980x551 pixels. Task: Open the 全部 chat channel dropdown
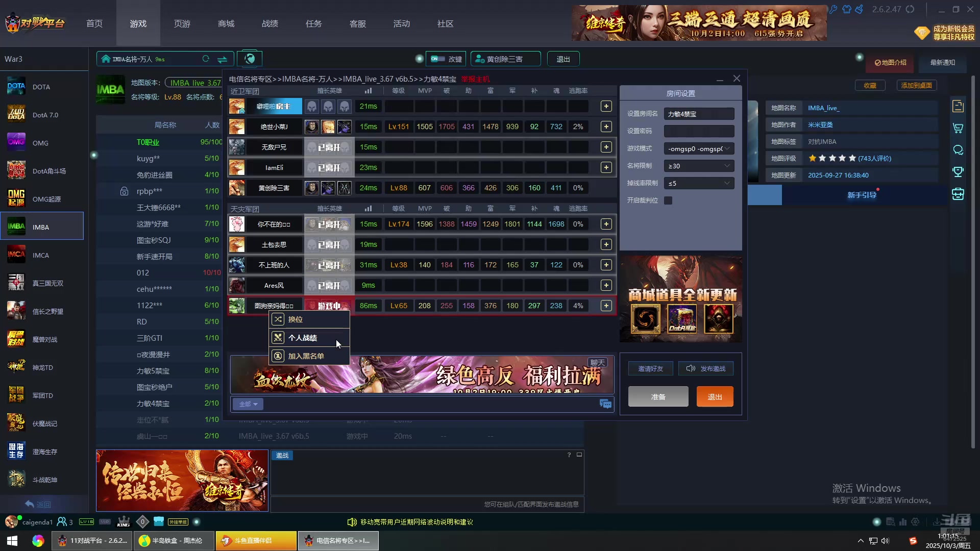click(x=248, y=404)
